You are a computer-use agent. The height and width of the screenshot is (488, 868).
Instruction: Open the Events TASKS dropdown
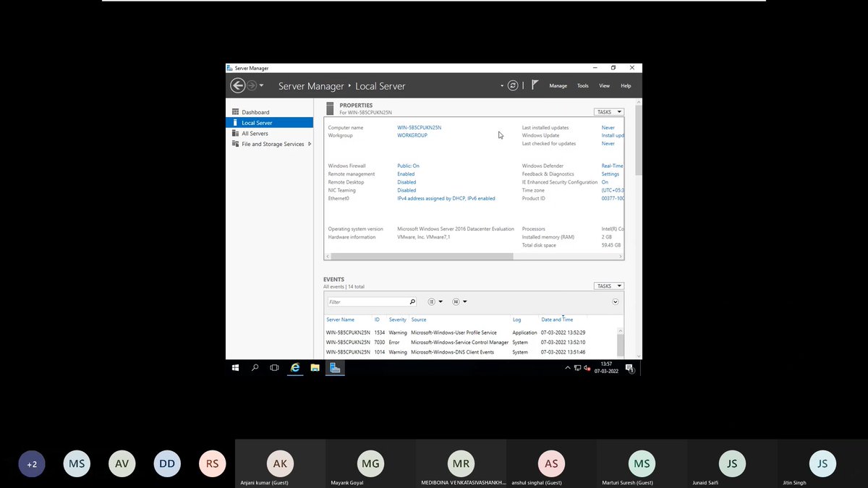tap(608, 286)
